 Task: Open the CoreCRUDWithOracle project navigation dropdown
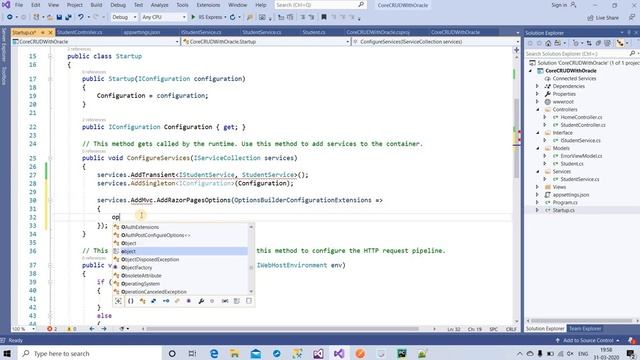pyautogui.click(x=96, y=42)
